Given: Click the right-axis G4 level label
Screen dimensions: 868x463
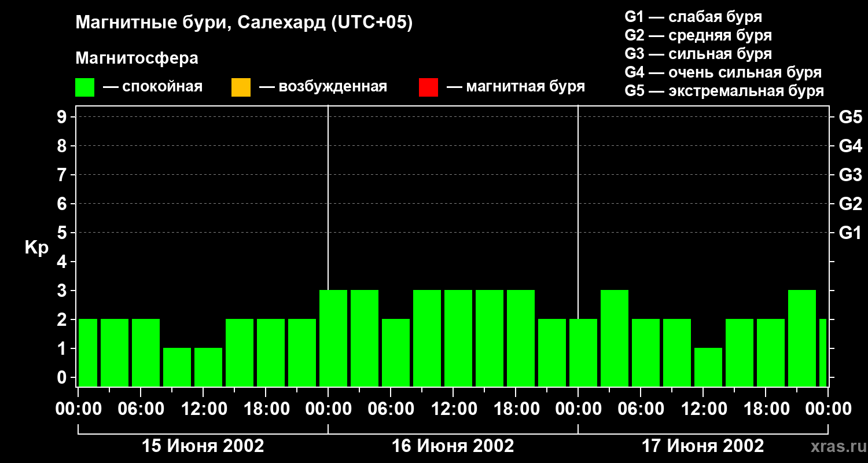Looking at the screenshot, I should pos(851,146).
